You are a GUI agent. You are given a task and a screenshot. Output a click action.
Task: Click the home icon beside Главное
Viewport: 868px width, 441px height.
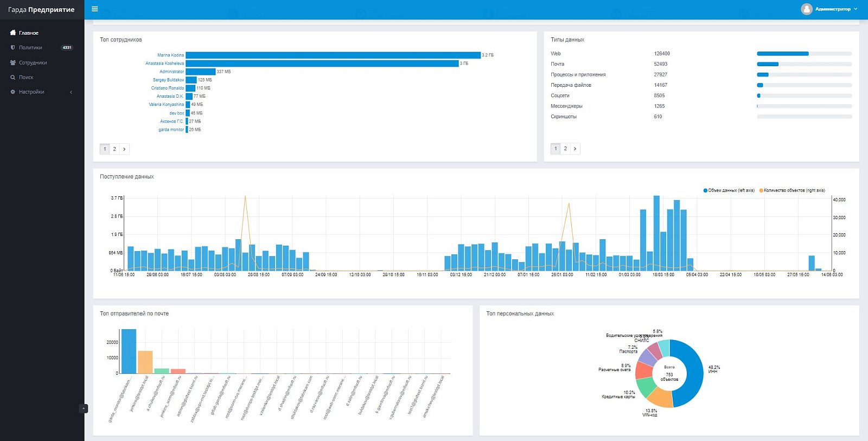pos(13,33)
